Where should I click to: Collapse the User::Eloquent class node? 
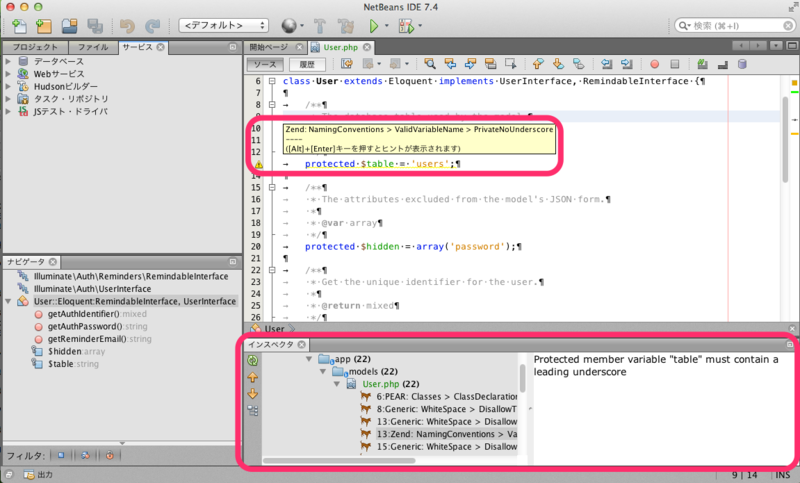tap(8, 301)
